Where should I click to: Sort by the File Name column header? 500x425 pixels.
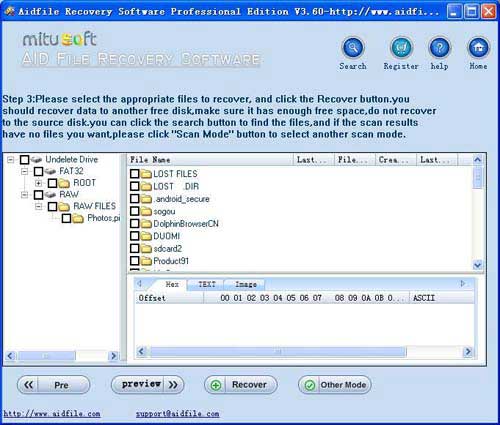pyautogui.click(x=210, y=160)
